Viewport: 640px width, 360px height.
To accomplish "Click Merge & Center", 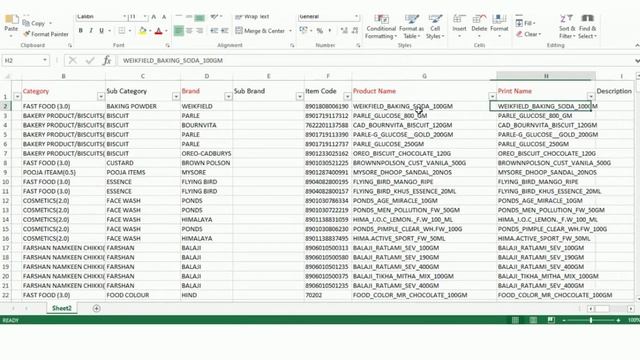I will 260,31.
